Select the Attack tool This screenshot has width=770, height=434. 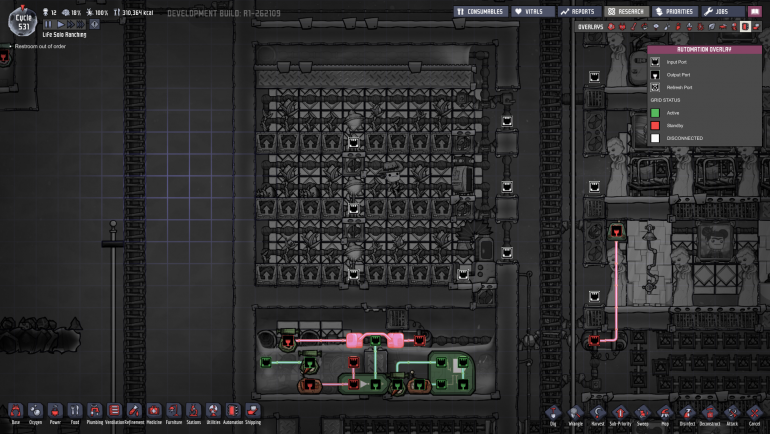(732, 415)
